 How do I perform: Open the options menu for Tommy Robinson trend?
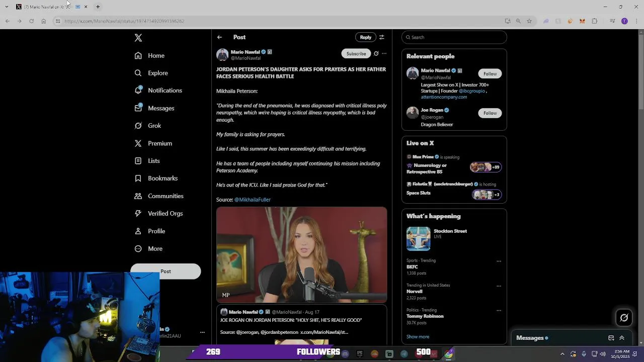click(499, 310)
